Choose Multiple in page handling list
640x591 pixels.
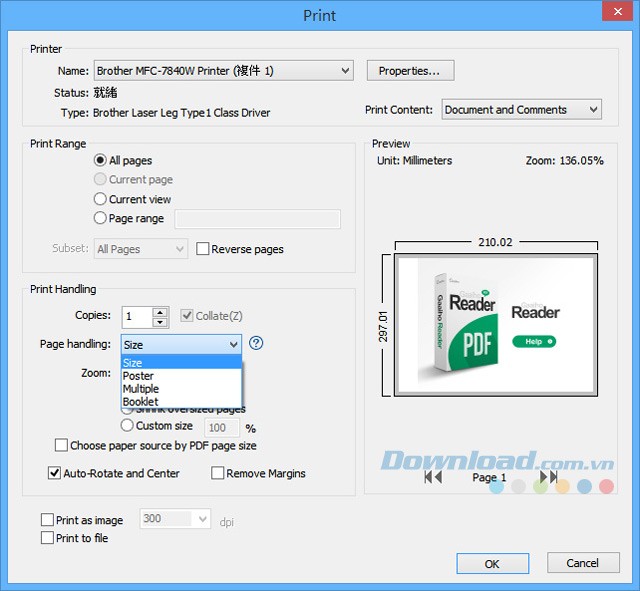(181, 388)
